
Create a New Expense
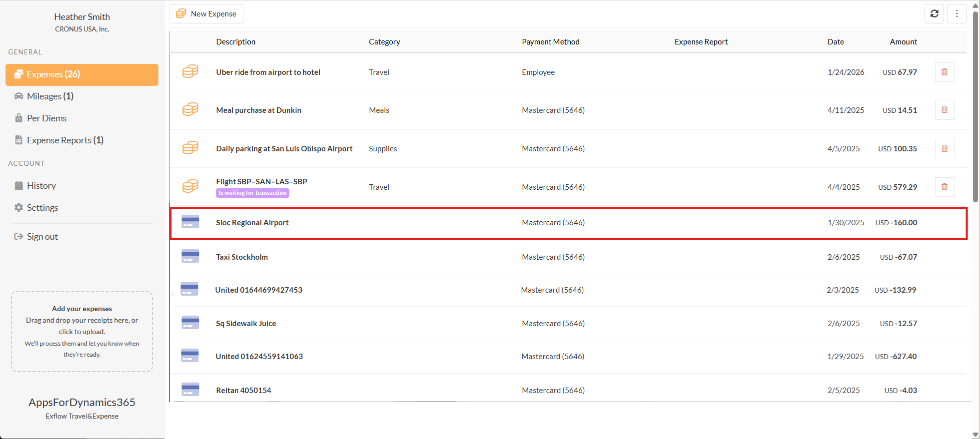tap(206, 14)
